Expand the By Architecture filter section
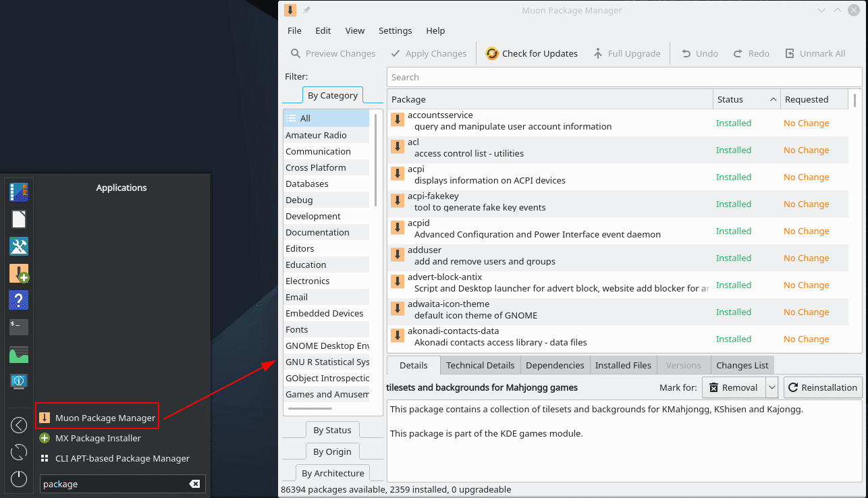 [x=332, y=472]
